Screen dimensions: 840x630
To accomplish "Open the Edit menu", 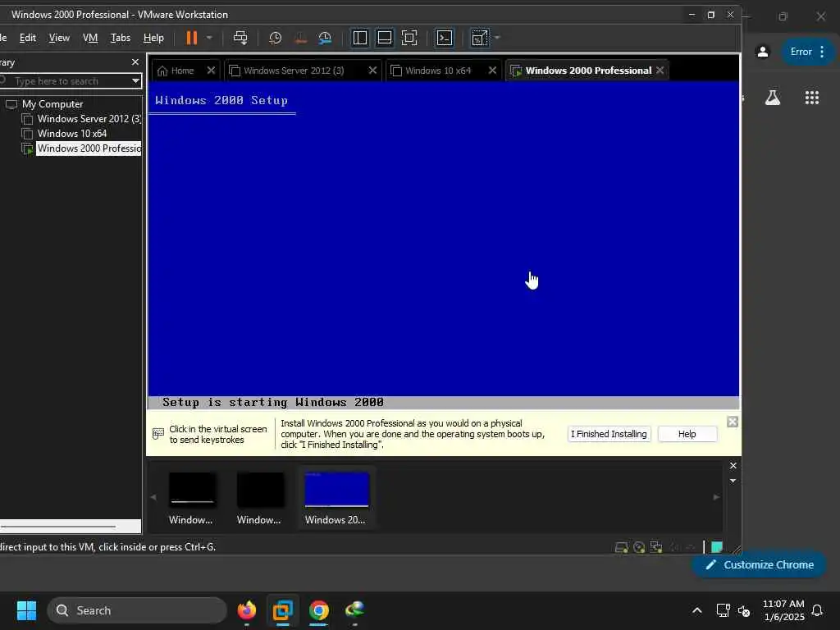I will pyautogui.click(x=28, y=38).
